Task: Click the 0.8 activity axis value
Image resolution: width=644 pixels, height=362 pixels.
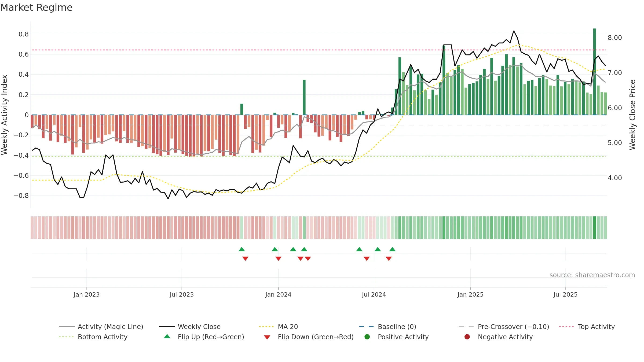Action: [x=24, y=34]
